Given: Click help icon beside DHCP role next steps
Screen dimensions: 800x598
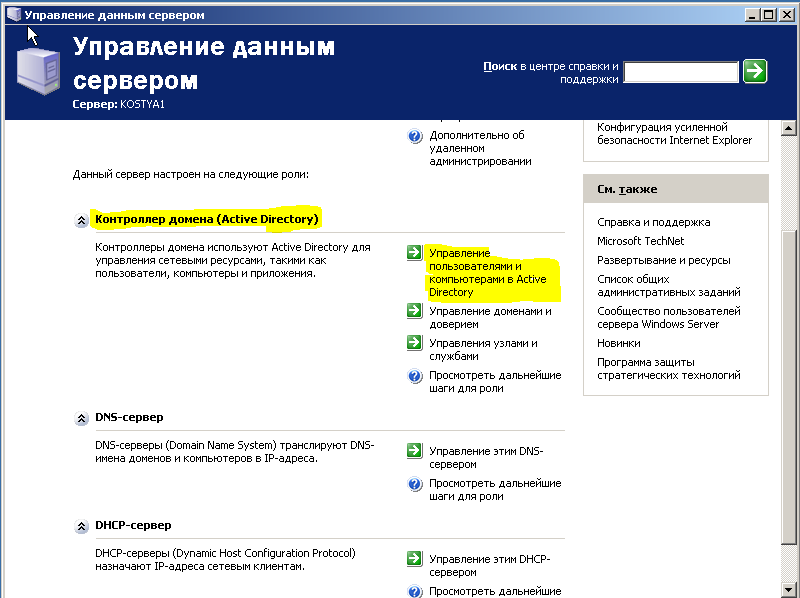Looking at the screenshot, I should 415,591.
